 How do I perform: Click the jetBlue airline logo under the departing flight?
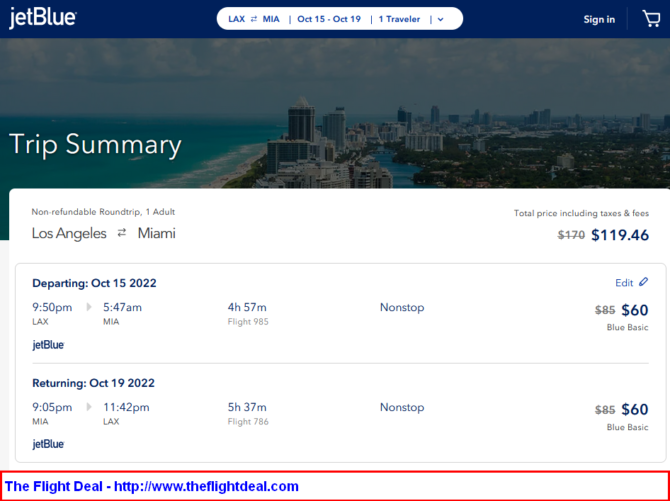coord(48,345)
